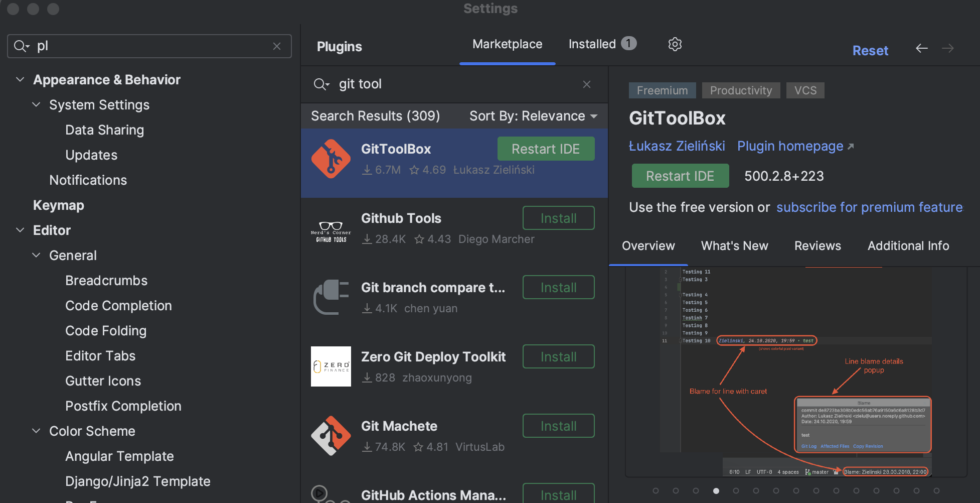This screenshot has width=980, height=503.
Task: Select the last screenshot carousel dot
Action: tap(936, 490)
